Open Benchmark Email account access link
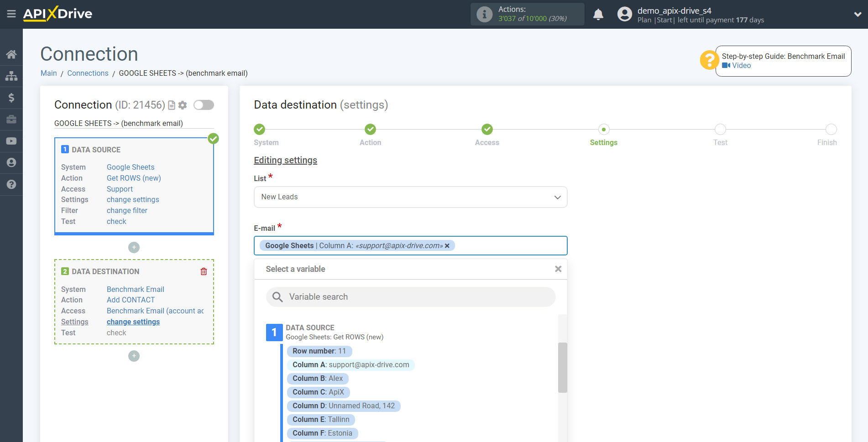868x442 pixels. (x=155, y=311)
